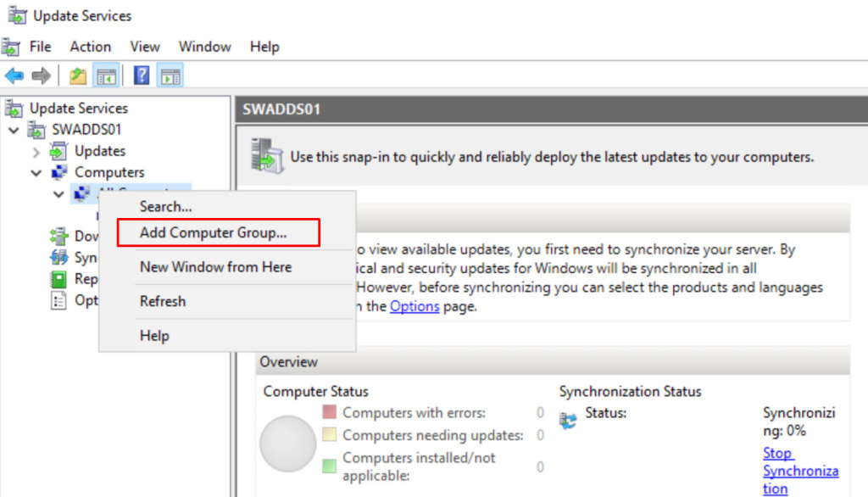Screen dimensions: 868x497
Task: Click the Synchronizations tree icon
Action: coord(58,258)
